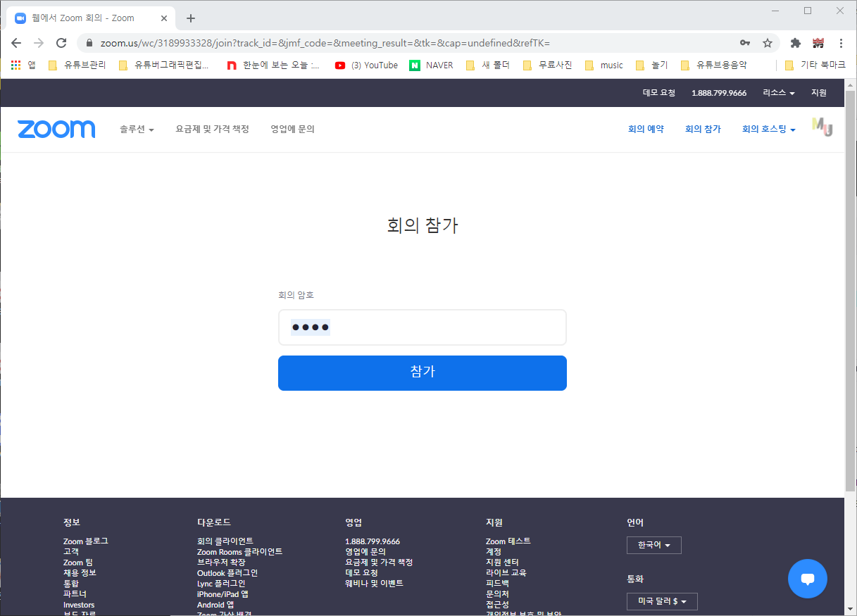Image resolution: width=857 pixels, height=616 pixels.
Task: Open the Investors footer link
Action: (x=79, y=605)
